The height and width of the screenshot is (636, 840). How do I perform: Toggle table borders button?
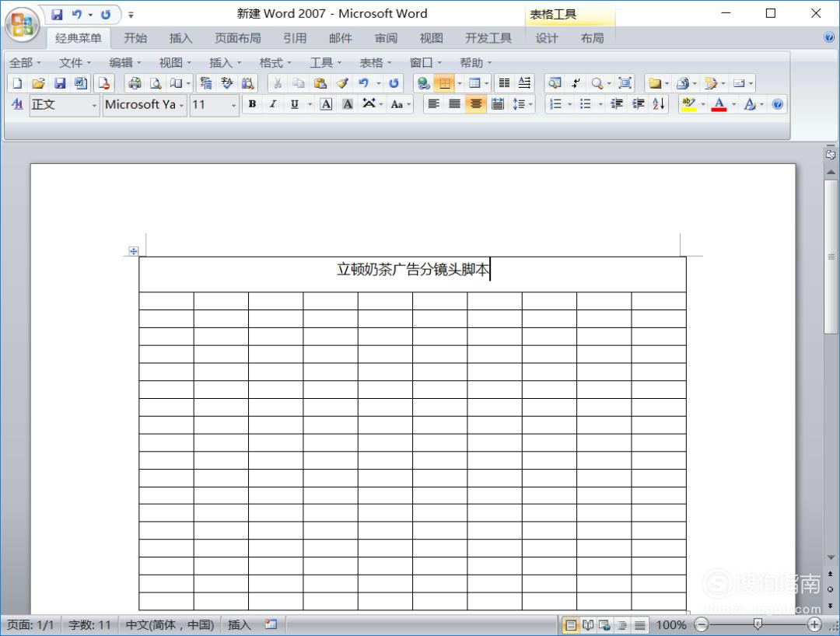(x=445, y=83)
